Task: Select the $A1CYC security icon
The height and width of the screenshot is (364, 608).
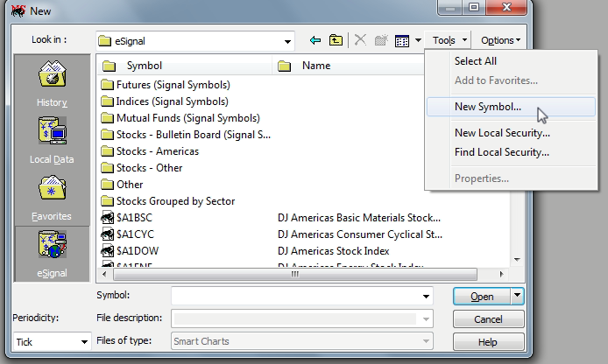Action: click(107, 234)
